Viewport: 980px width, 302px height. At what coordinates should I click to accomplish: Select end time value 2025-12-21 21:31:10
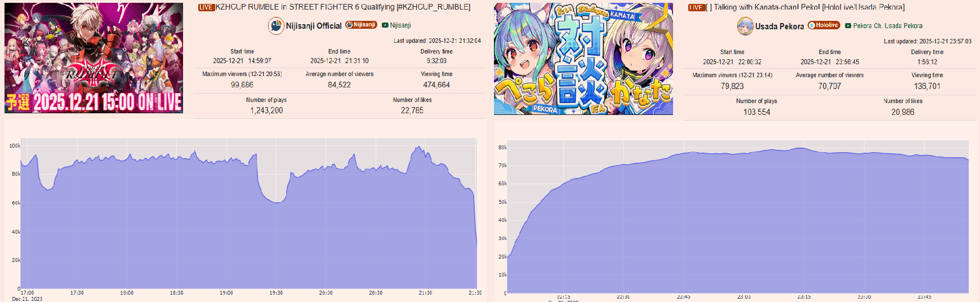pos(340,61)
